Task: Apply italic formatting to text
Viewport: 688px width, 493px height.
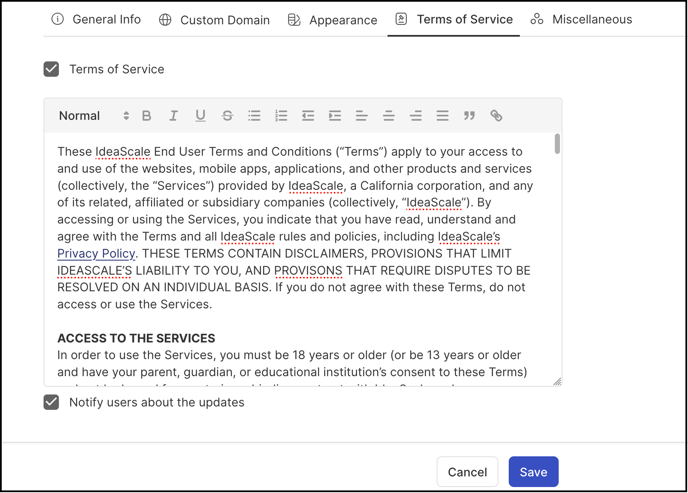Action: (173, 116)
